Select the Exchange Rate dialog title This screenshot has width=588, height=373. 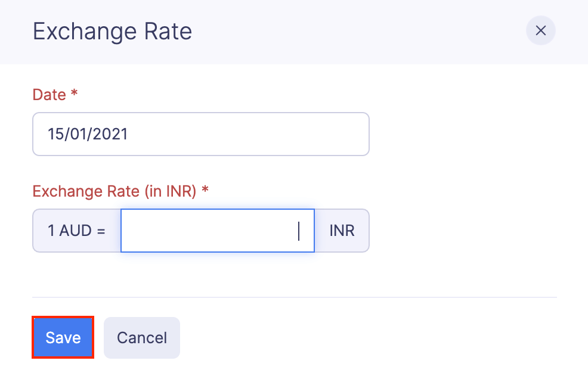click(x=112, y=30)
